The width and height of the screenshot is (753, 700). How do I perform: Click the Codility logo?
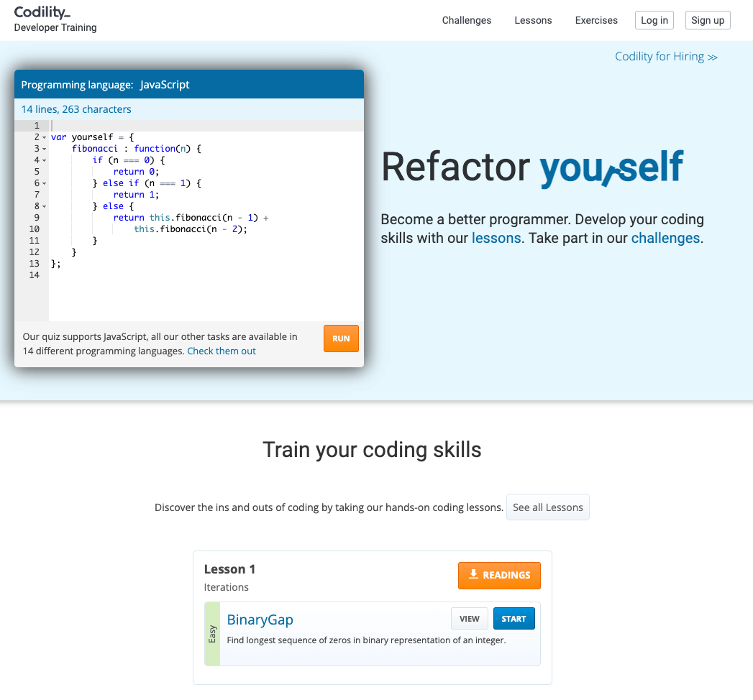click(x=42, y=12)
